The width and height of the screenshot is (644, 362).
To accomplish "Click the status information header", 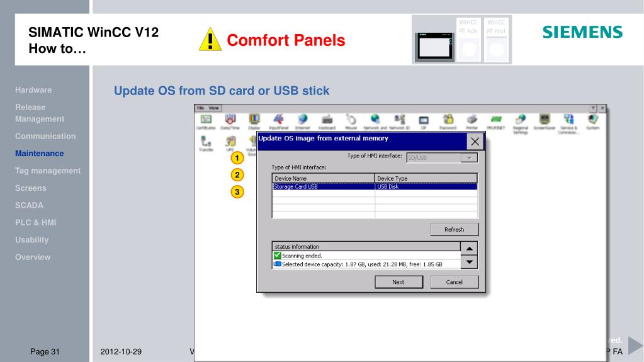I will pos(366,247).
